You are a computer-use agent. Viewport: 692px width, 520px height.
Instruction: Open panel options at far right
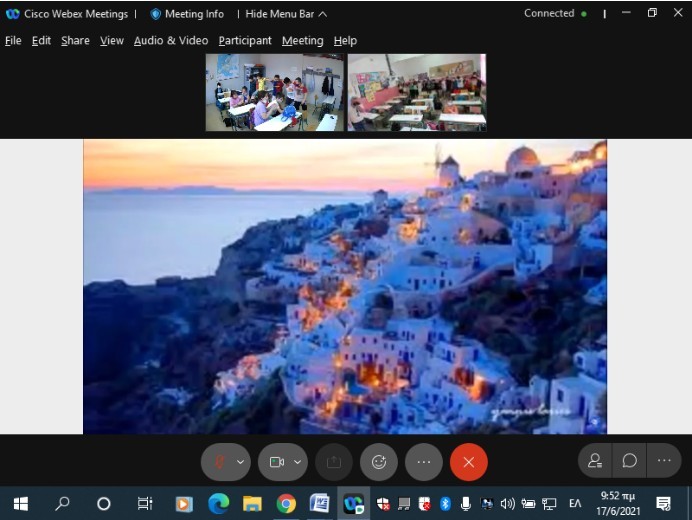(664, 461)
